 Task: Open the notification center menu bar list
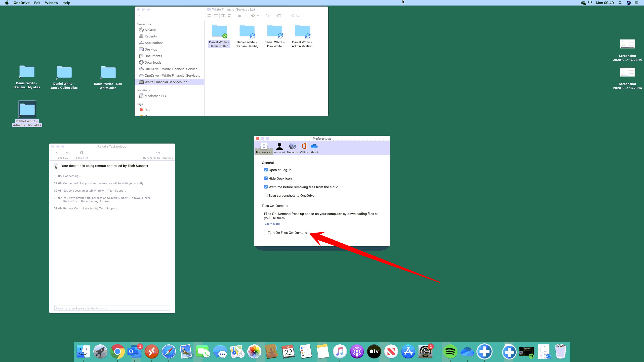pyautogui.click(x=636, y=3)
